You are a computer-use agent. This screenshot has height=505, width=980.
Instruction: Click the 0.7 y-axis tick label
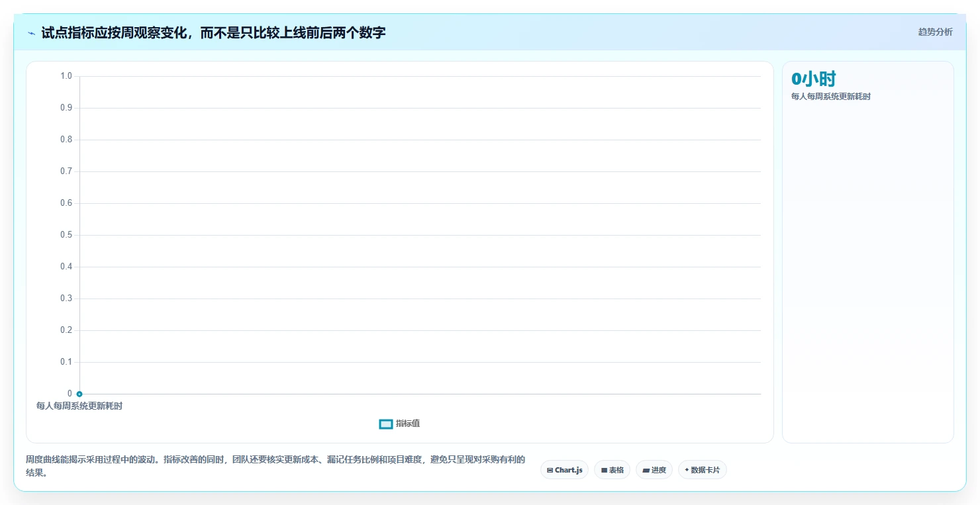pos(66,171)
